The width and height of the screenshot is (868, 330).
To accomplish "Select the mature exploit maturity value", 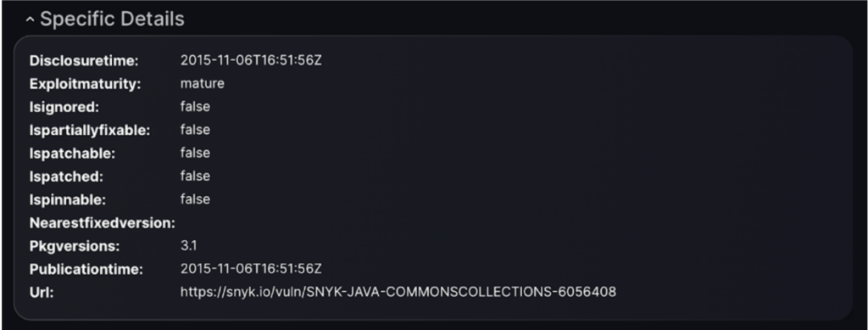I will 202,84.
